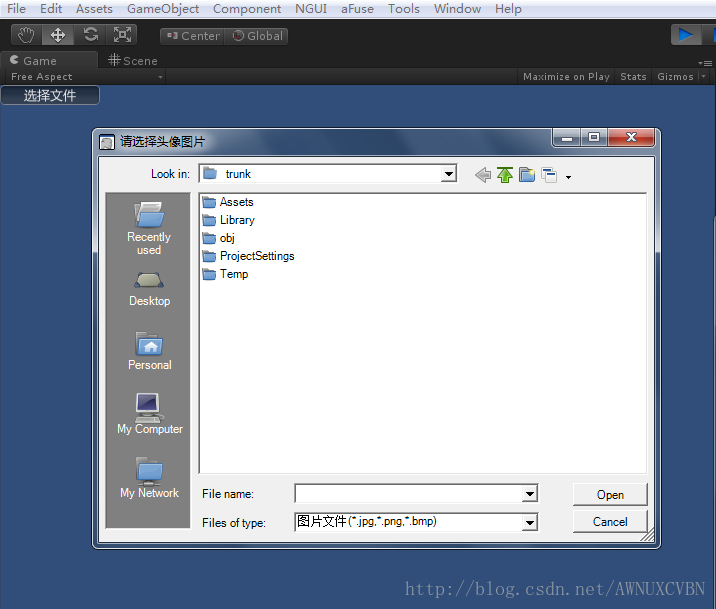Screen dimensions: 716x609
Task: Create a new folder in the dialog
Action: 527,175
